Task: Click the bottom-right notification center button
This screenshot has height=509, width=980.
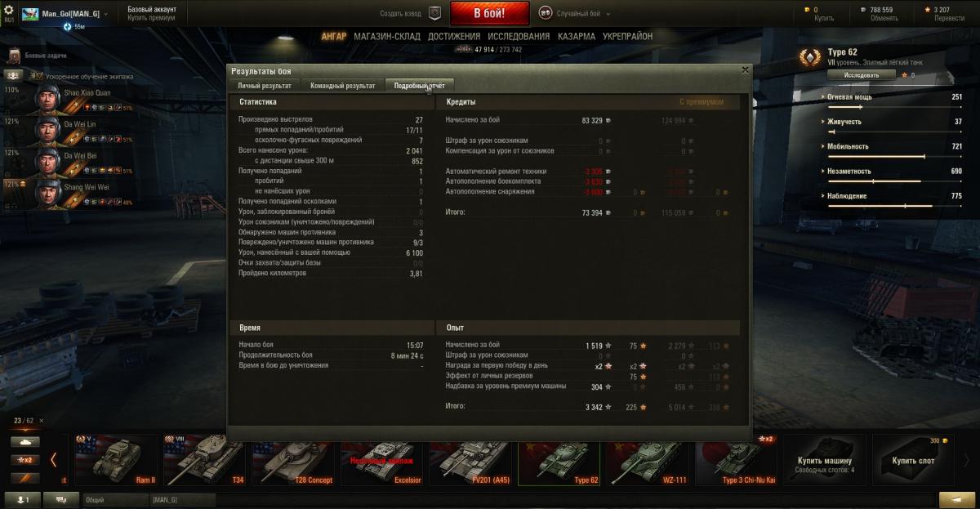Action: 956,499
